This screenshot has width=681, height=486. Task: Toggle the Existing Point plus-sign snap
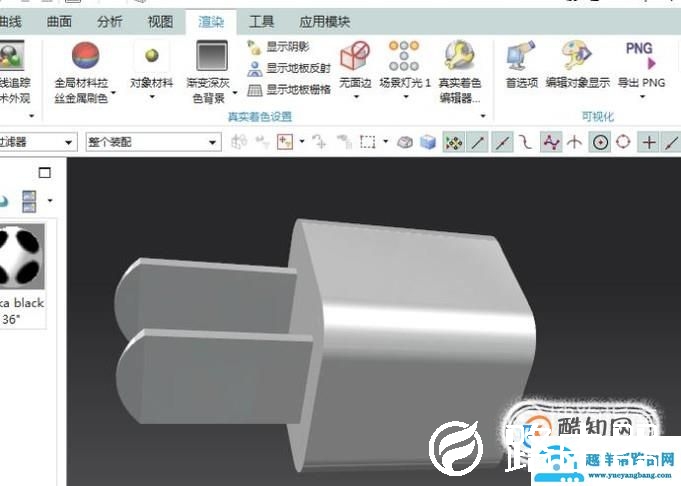click(649, 142)
